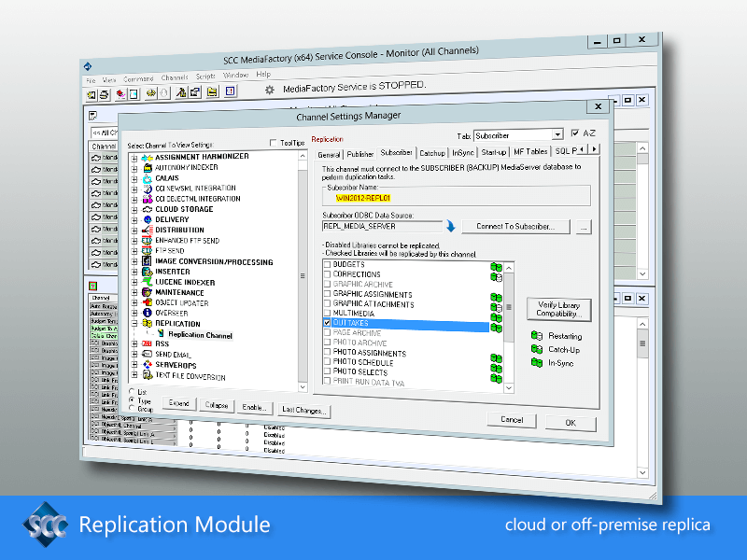Screen dimensions: 747x560
Task: Open the Channels menu
Action: pyautogui.click(x=175, y=77)
